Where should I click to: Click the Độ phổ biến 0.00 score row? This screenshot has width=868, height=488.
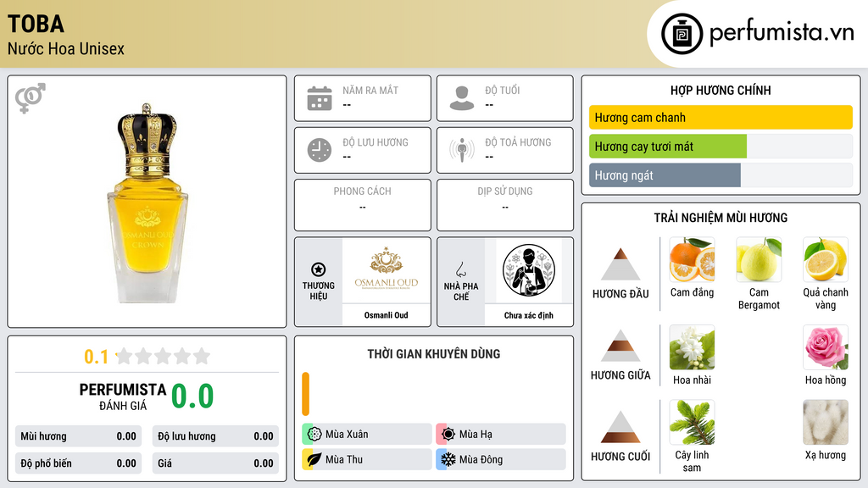click(79, 463)
